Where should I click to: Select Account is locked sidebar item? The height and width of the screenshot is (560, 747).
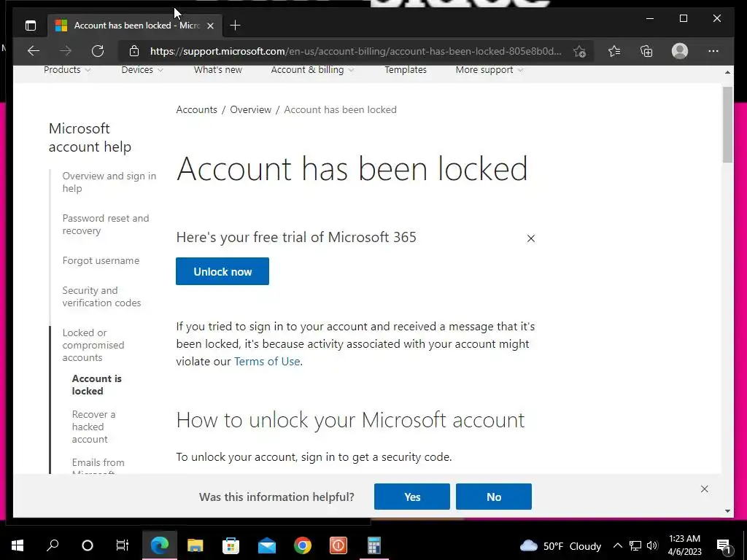[97, 385]
